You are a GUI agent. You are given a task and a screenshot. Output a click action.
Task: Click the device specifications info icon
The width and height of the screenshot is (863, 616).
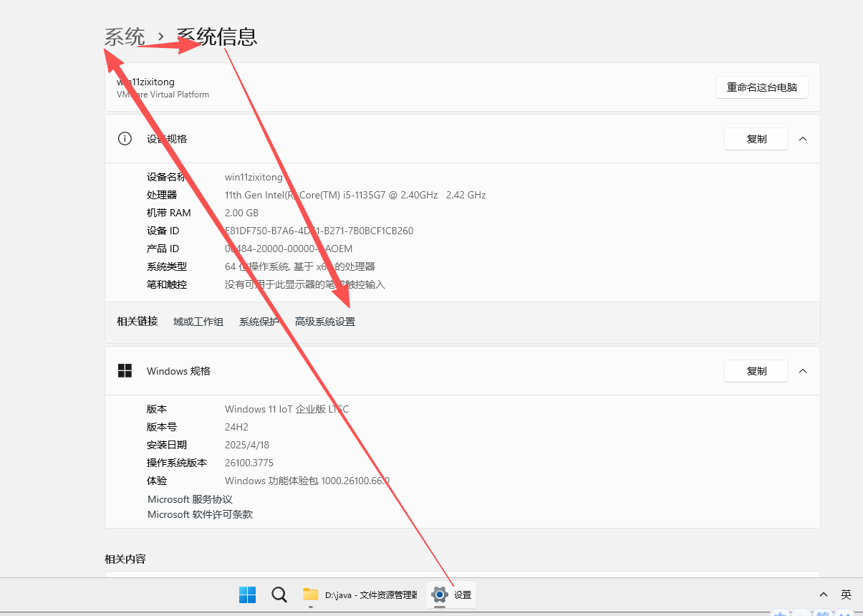pos(125,139)
